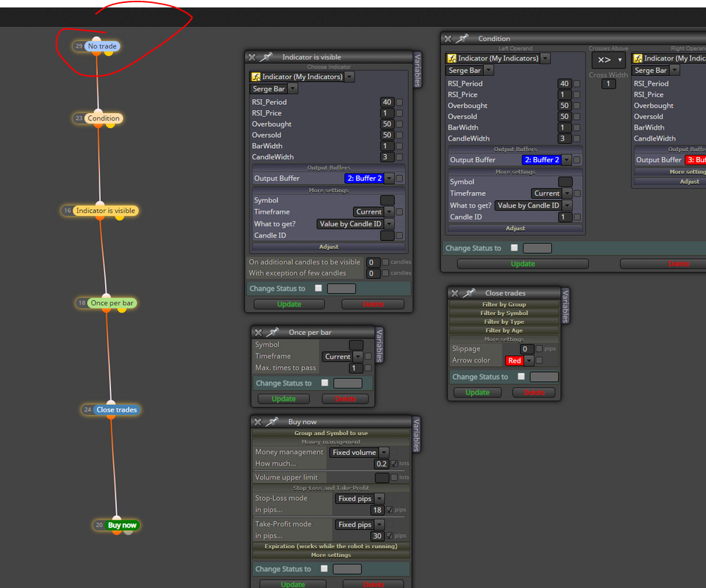
Task: Click indicator icon in Condition left operand
Action: coord(451,59)
